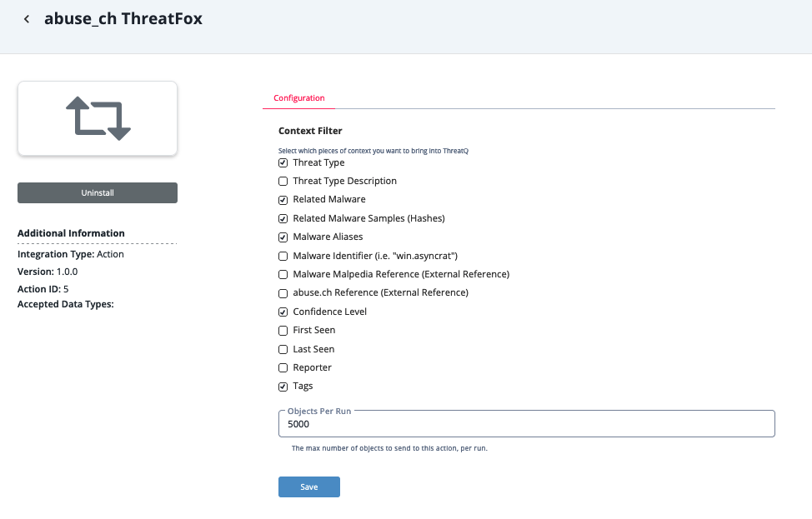
Task: Focus the Objects Per Run input field
Action: point(527,424)
